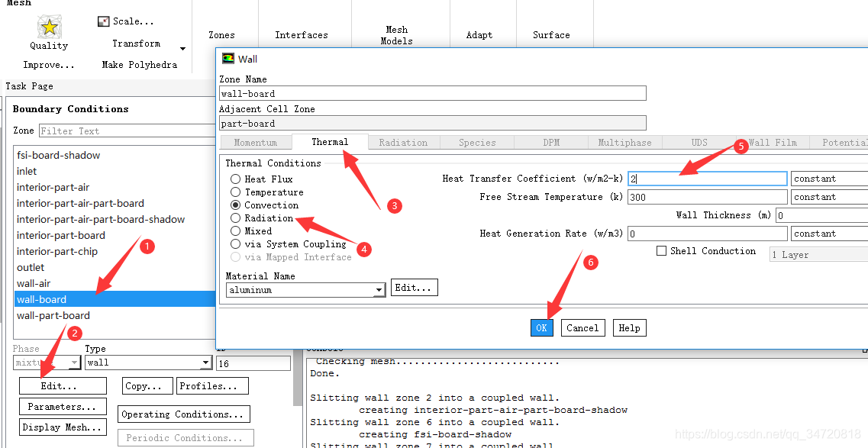
Task: Open Profiles dialog button
Action: [212, 386]
